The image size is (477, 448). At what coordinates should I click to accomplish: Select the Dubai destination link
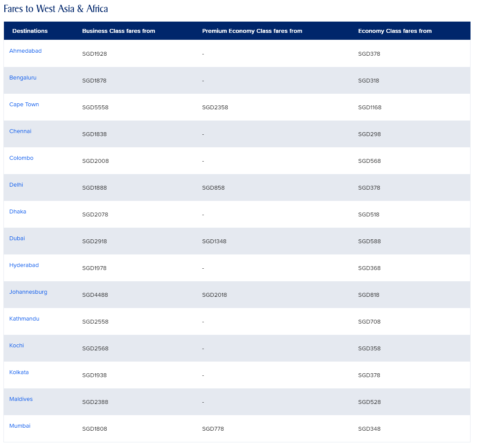(x=17, y=238)
